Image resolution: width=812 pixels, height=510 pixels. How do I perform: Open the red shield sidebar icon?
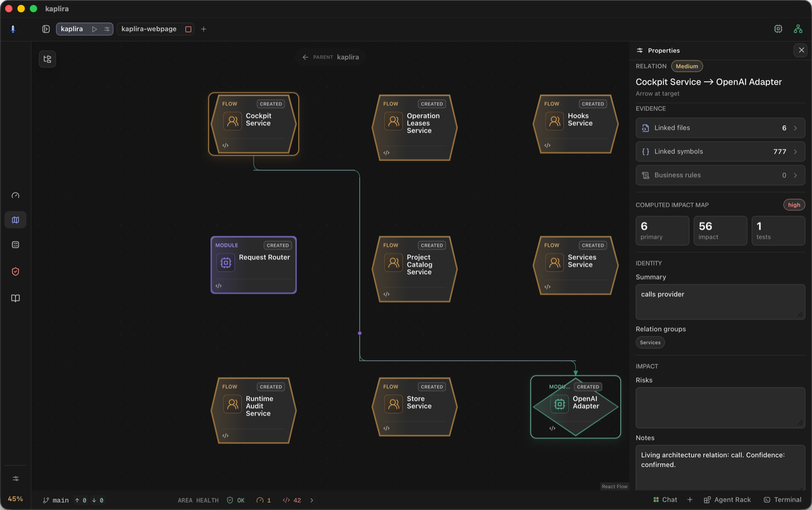tap(16, 271)
